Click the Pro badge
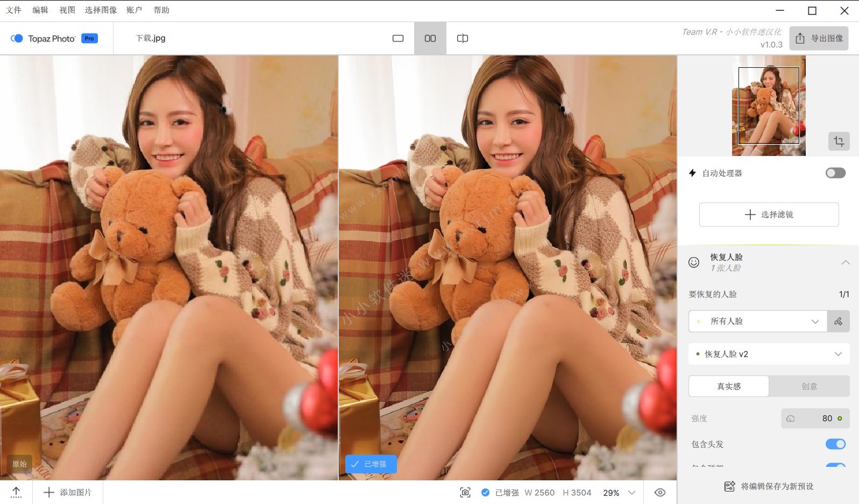Image resolution: width=859 pixels, height=504 pixels. point(89,38)
